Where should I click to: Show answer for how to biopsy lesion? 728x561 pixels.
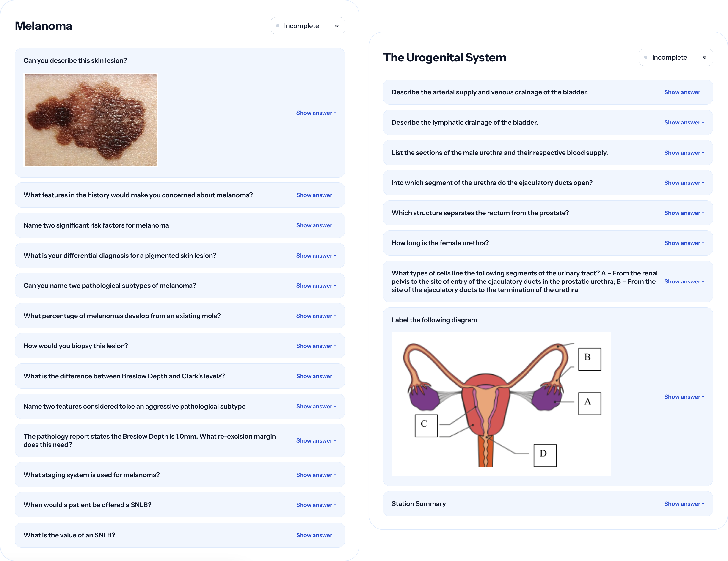pos(316,346)
